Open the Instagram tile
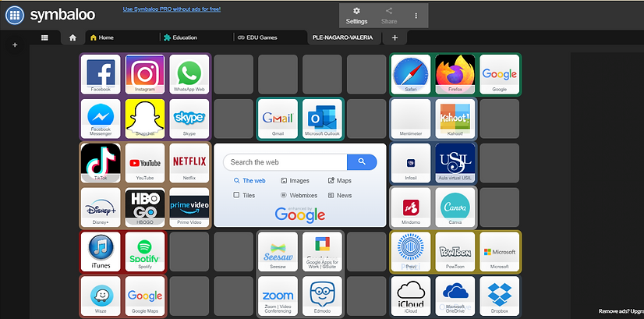 pyautogui.click(x=145, y=74)
